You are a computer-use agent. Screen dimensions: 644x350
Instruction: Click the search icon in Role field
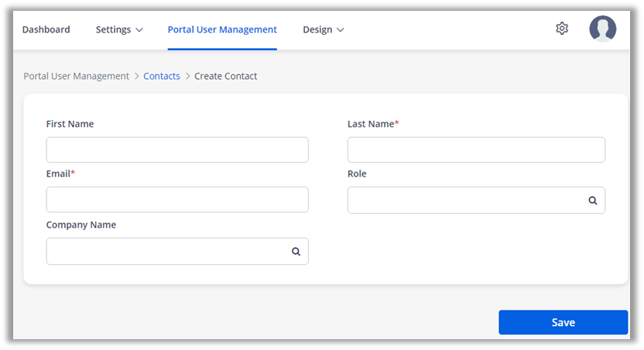(593, 201)
